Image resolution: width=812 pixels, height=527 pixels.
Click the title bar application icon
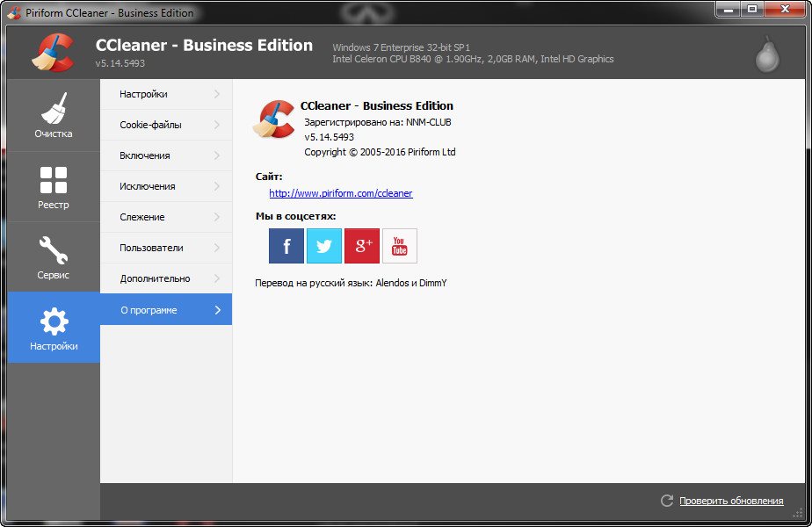(14, 13)
